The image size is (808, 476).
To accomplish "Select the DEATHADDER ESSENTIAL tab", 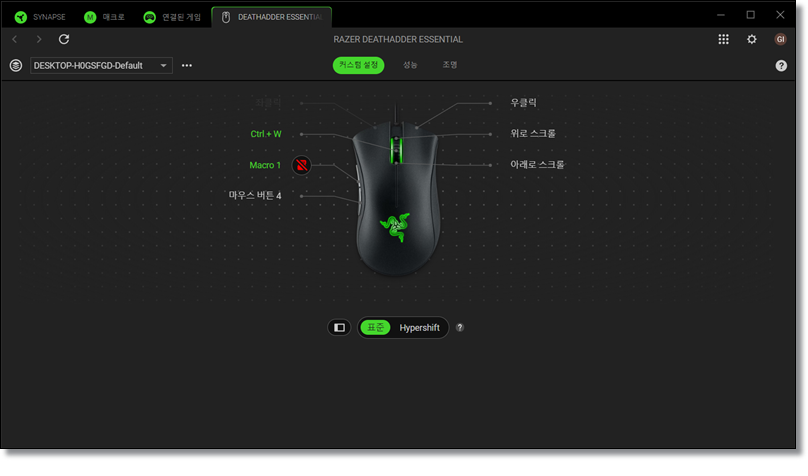I will coord(272,17).
